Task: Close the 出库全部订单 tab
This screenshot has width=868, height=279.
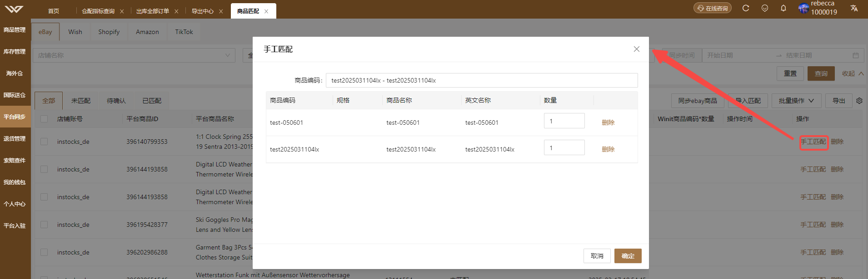Action: click(x=176, y=11)
